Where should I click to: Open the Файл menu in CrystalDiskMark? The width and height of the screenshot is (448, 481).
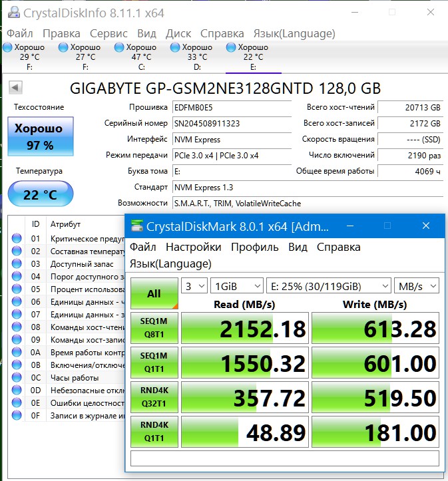142,247
